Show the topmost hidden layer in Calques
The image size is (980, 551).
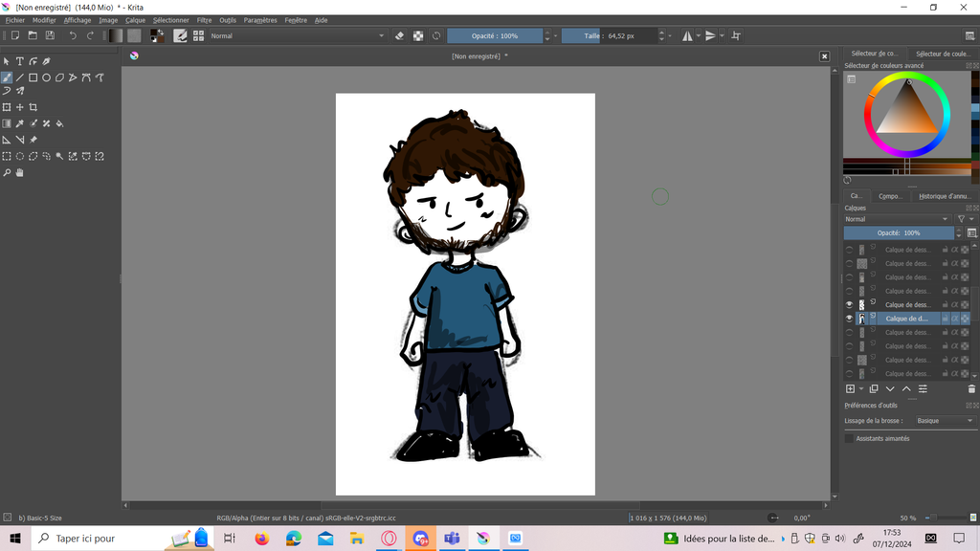pyautogui.click(x=849, y=250)
